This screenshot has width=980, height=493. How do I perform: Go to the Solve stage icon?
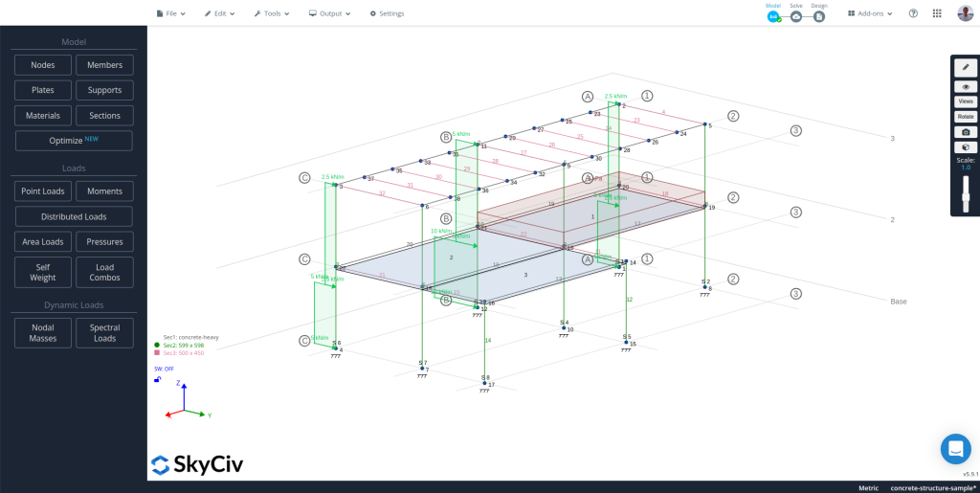[x=796, y=16]
